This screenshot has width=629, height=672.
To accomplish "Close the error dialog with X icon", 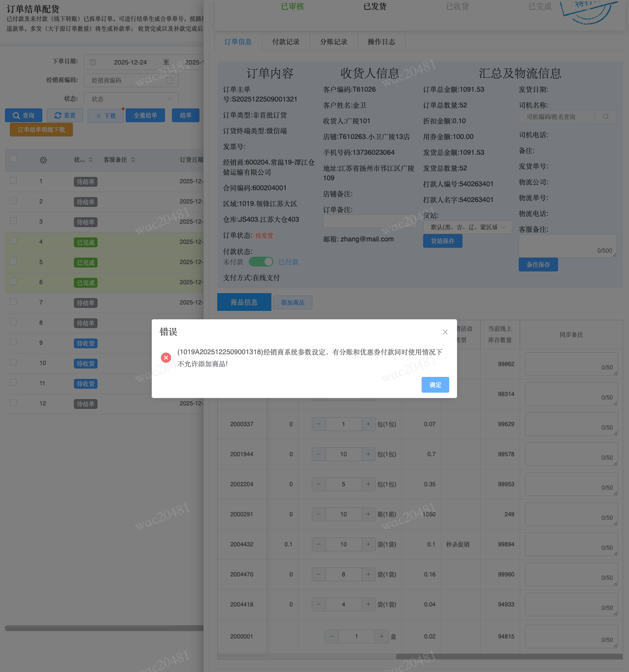I will (445, 332).
